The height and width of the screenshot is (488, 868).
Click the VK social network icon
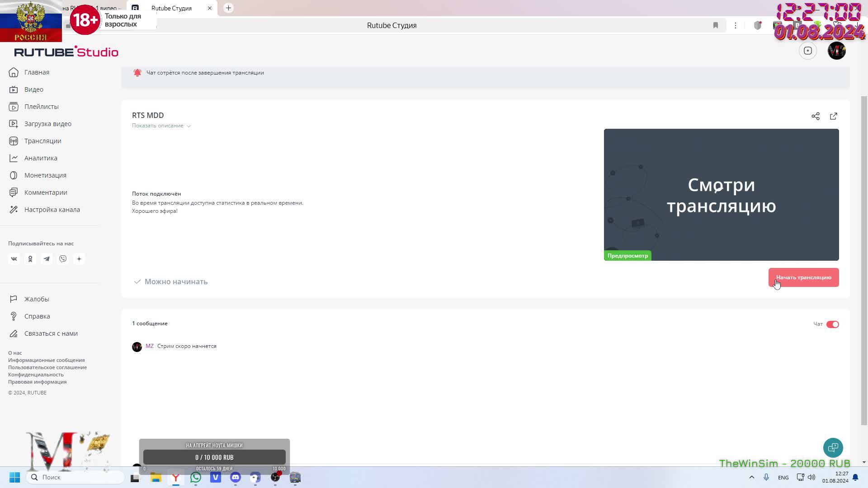coord(14,259)
